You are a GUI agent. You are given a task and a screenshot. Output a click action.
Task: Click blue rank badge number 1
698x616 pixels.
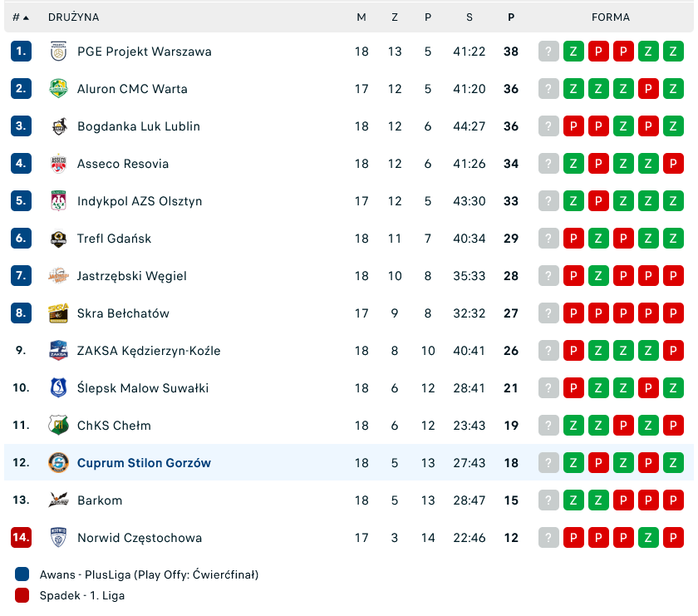pos(21,52)
